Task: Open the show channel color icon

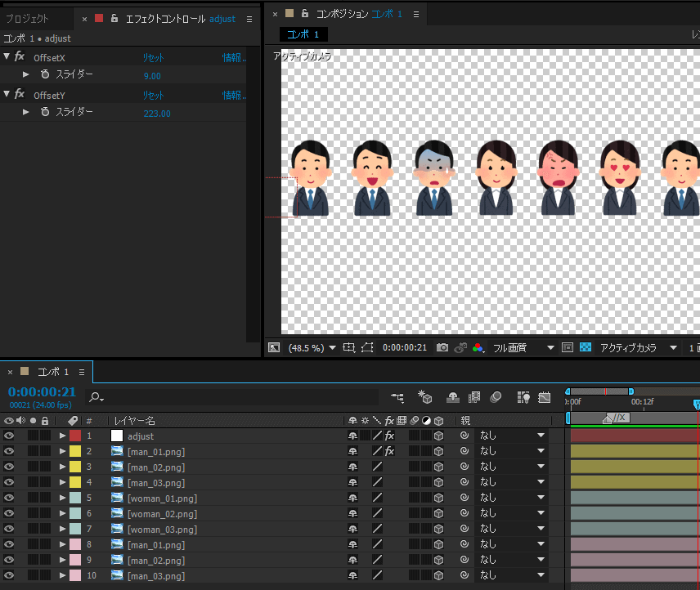Action: coord(478,347)
